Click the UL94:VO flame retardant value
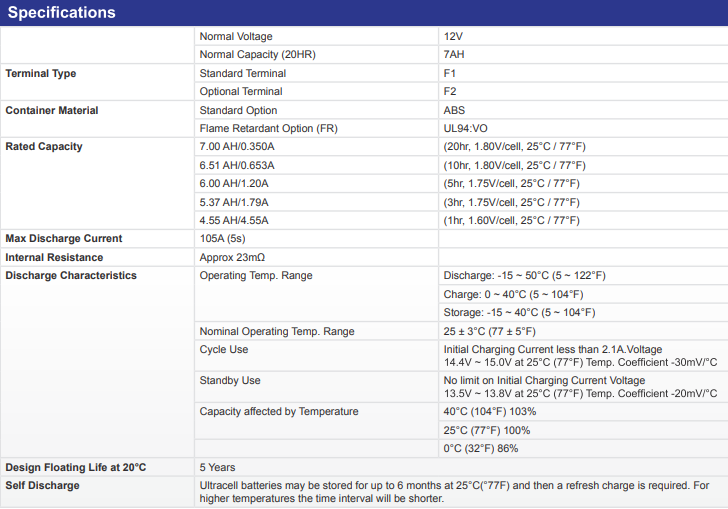 coord(466,129)
